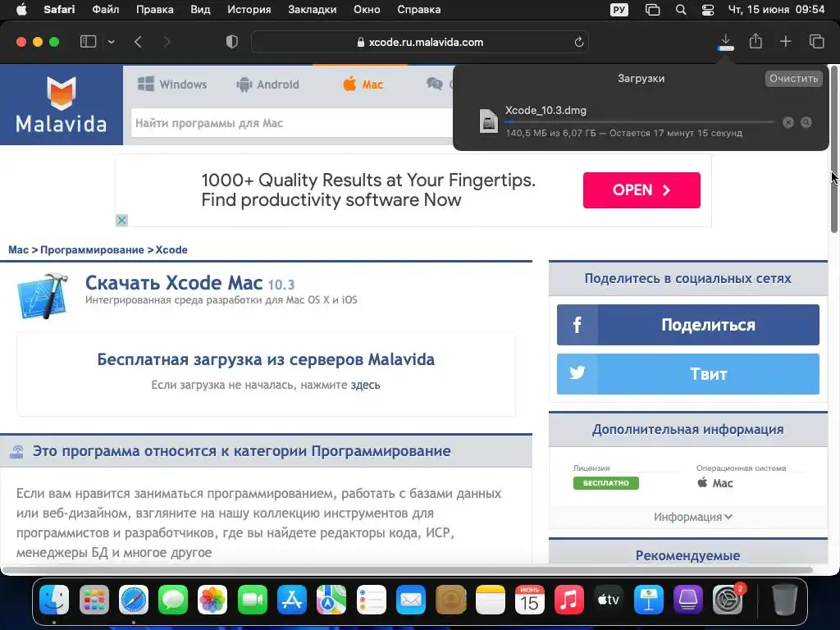840x630 pixels.
Task: Open Apple TV from the Dock
Action: tap(609, 600)
